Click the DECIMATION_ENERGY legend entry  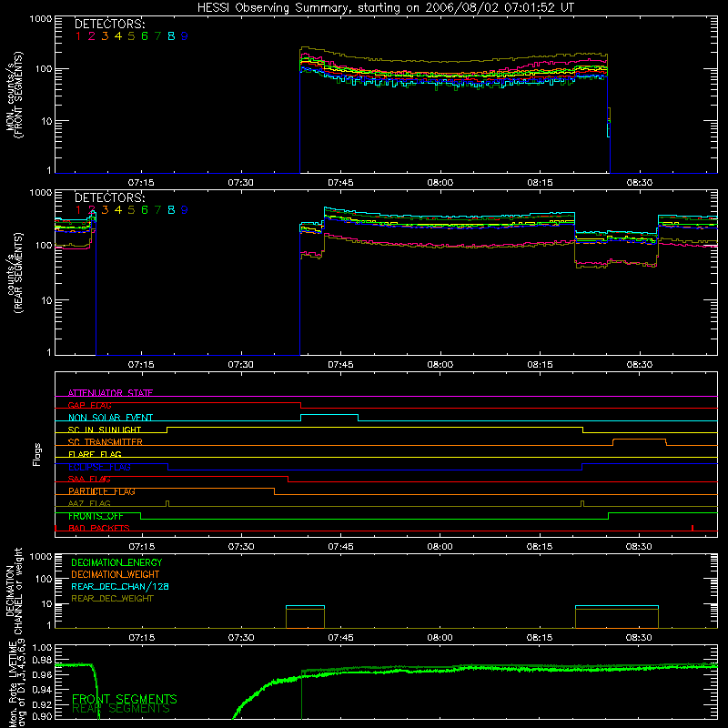(x=116, y=562)
